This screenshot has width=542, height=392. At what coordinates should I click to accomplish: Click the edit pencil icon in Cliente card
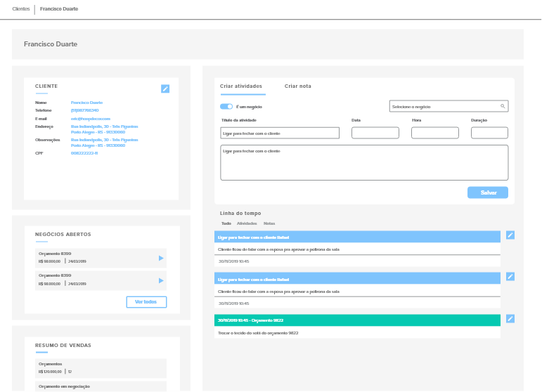[165, 89]
